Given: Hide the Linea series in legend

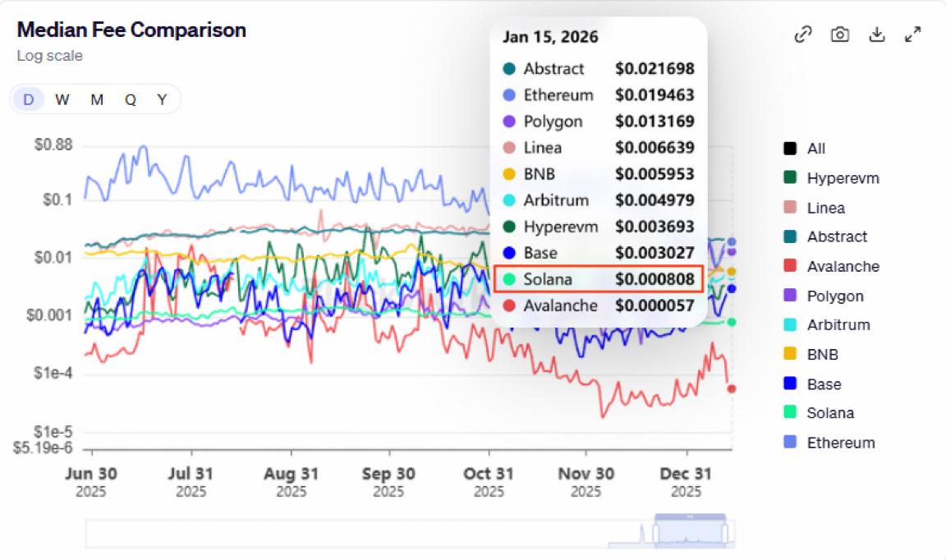Looking at the screenshot, I should 824,208.
